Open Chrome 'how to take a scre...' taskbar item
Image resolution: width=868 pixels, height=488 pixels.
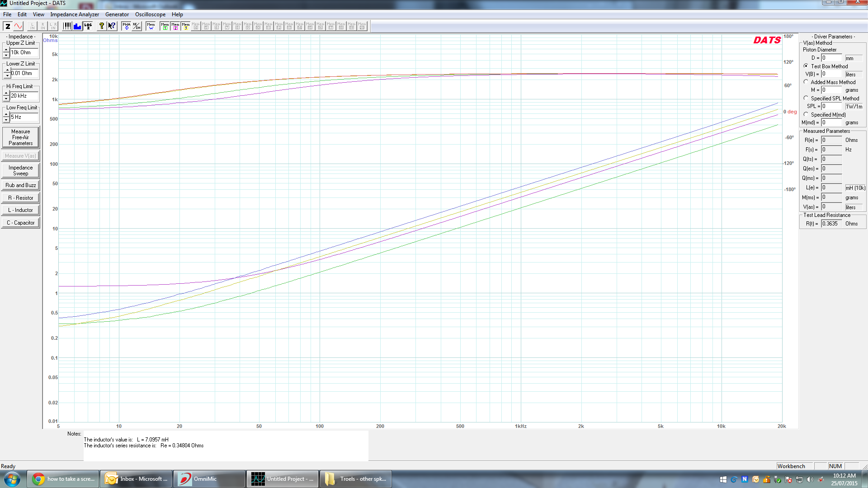pyautogui.click(x=63, y=479)
